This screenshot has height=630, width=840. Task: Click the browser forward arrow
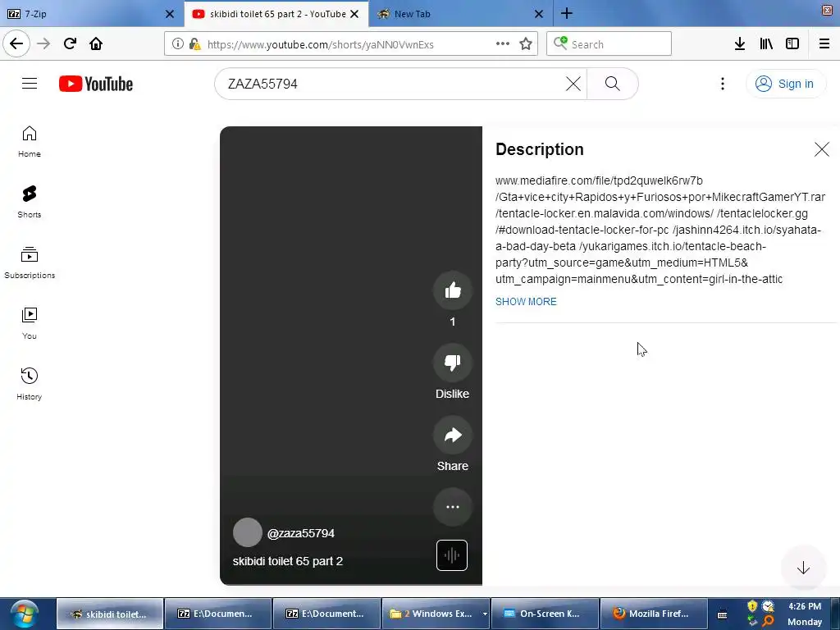pos(43,44)
